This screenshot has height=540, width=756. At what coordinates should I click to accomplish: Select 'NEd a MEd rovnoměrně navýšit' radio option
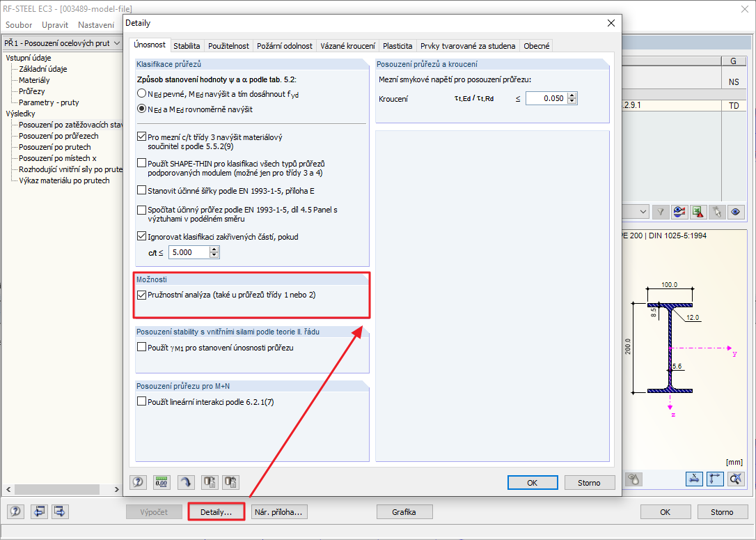click(142, 109)
